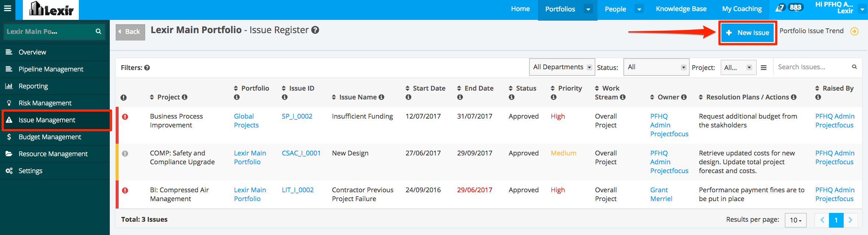Open issue SP_I_0002

297,116
